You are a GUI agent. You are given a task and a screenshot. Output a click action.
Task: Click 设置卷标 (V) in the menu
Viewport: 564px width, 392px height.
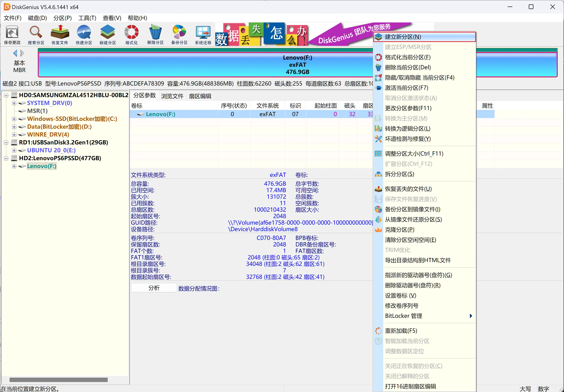[424, 296]
